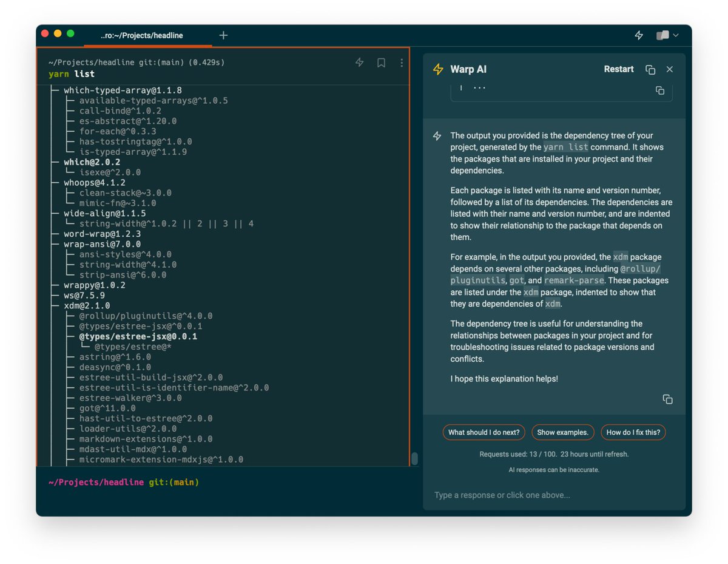Click the wide-align@1.1.5 row
Viewport: 728px width, 564px height.
(105, 214)
